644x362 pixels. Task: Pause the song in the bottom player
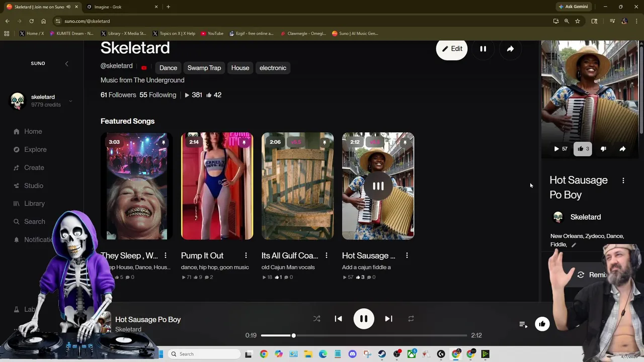click(364, 319)
